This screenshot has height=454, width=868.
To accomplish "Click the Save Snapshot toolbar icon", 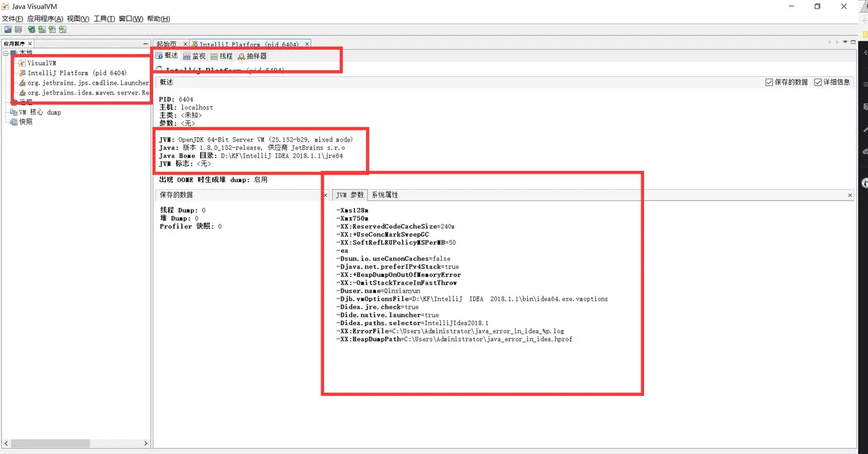I will [x=18, y=29].
